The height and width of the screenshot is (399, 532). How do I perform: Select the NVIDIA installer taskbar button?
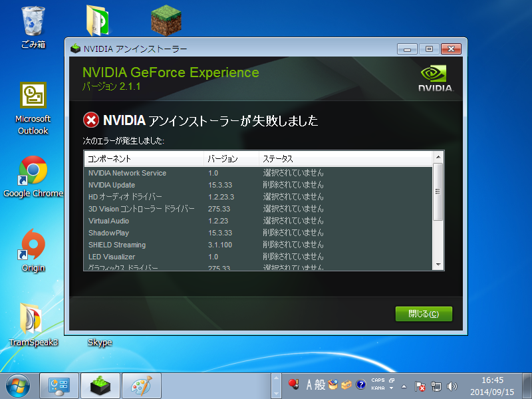click(x=100, y=386)
